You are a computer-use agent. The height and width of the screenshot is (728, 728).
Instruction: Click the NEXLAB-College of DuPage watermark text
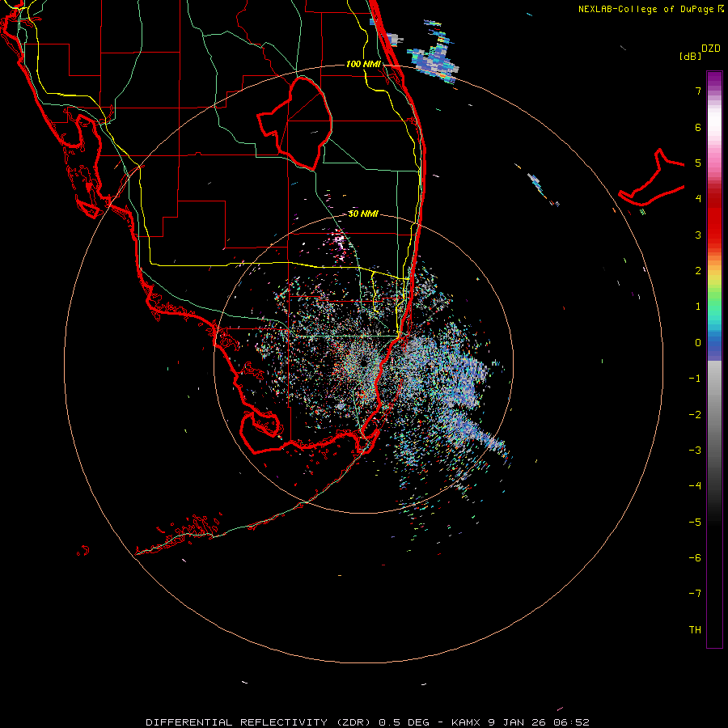pos(647,9)
